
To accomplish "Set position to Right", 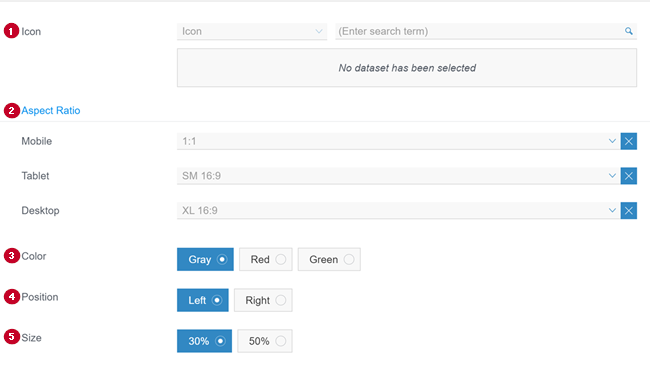I will [x=263, y=300].
